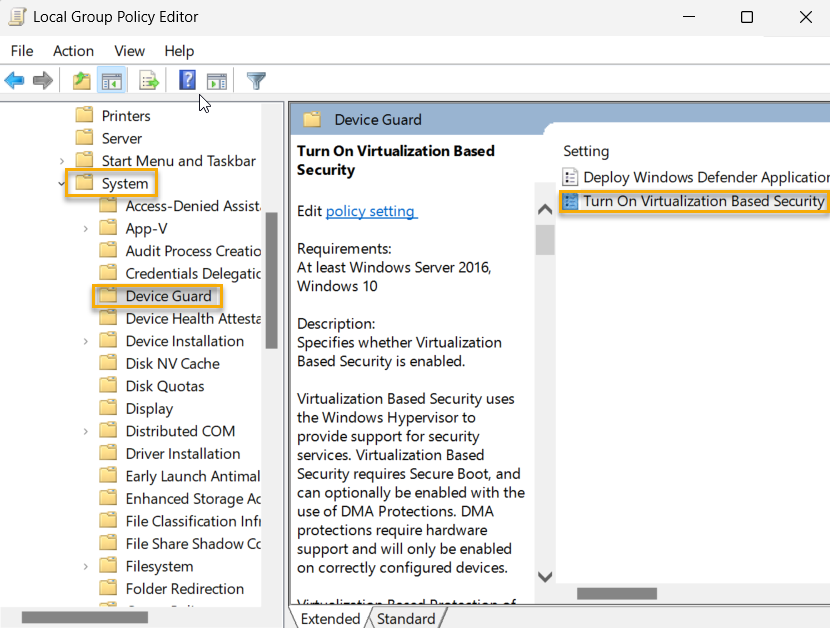Click the Back navigation arrow
830x628 pixels.
point(14,80)
